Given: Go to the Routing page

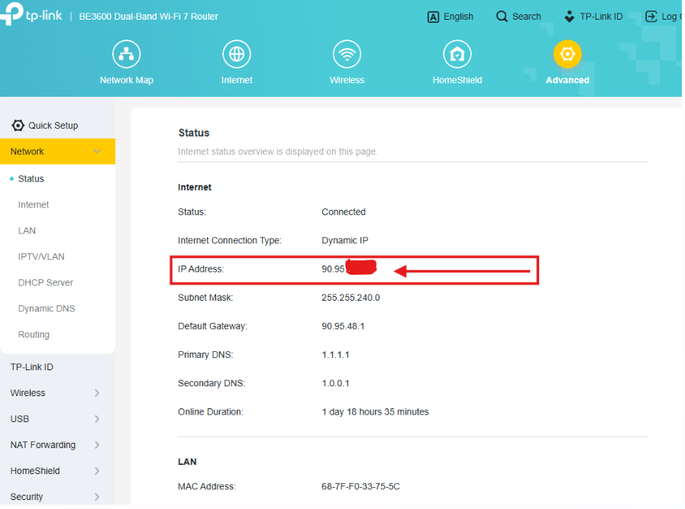Looking at the screenshot, I should (x=33, y=335).
